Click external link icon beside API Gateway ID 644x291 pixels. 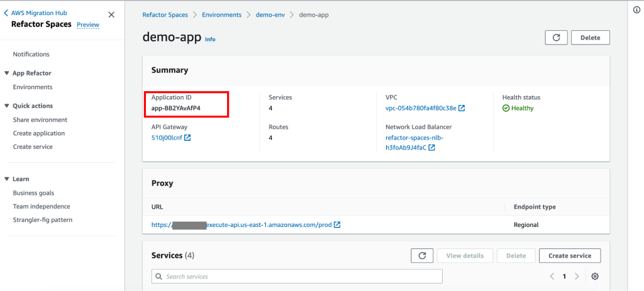[187, 138]
